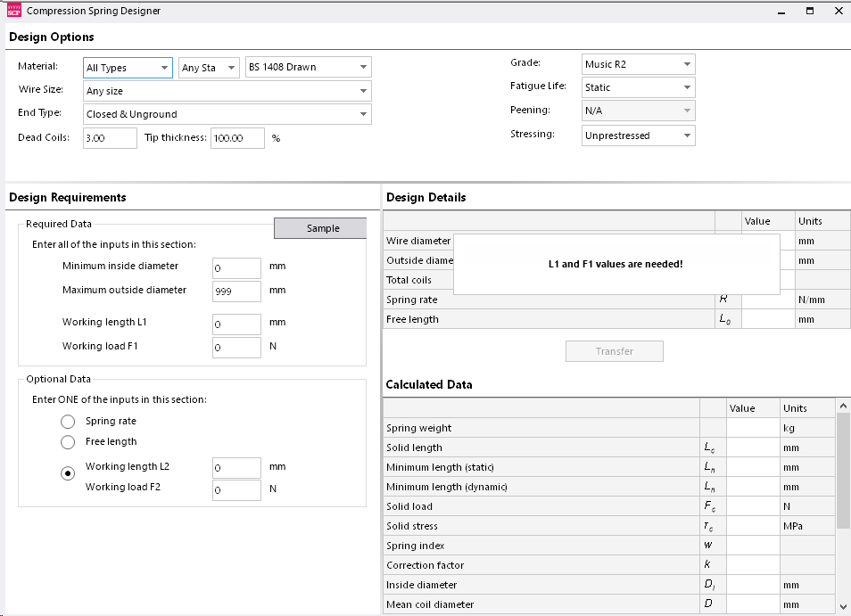Click the Working load F1 field
The image size is (851, 616).
pos(236,346)
